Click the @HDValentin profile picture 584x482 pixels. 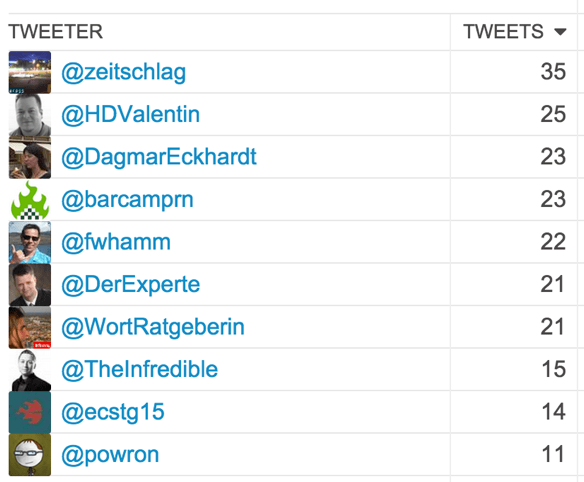30,115
